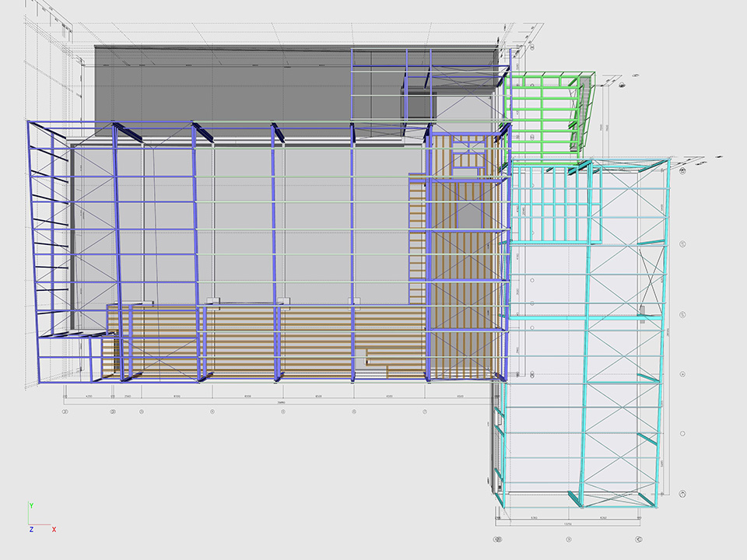Click the leftmost grid bubble below the blue frame
This screenshot has height=560, width=747.
(65, 411)
